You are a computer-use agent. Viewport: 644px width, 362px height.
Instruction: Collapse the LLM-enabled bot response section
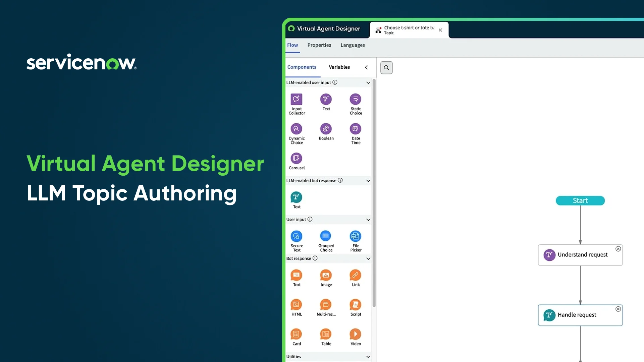[368, 181]
